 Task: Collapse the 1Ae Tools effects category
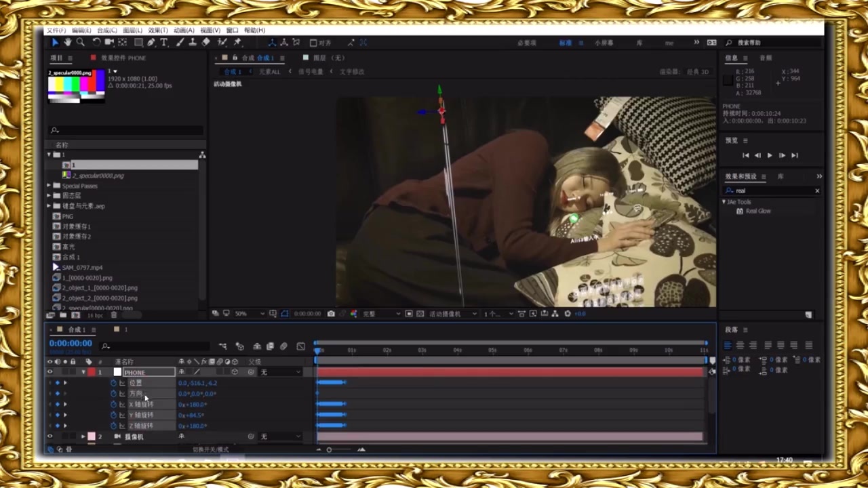724,202
